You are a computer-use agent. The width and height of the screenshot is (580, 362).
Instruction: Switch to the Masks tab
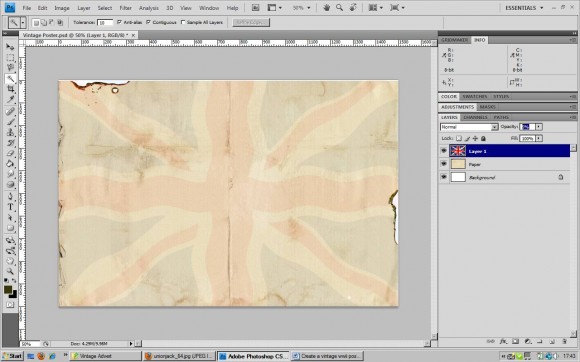[x=488, y=107]
